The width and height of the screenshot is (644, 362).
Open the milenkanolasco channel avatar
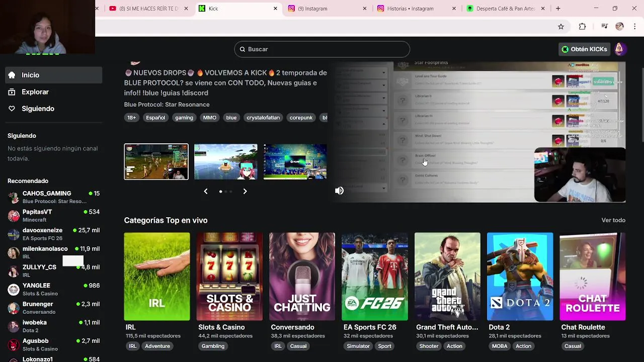[14, 252]
